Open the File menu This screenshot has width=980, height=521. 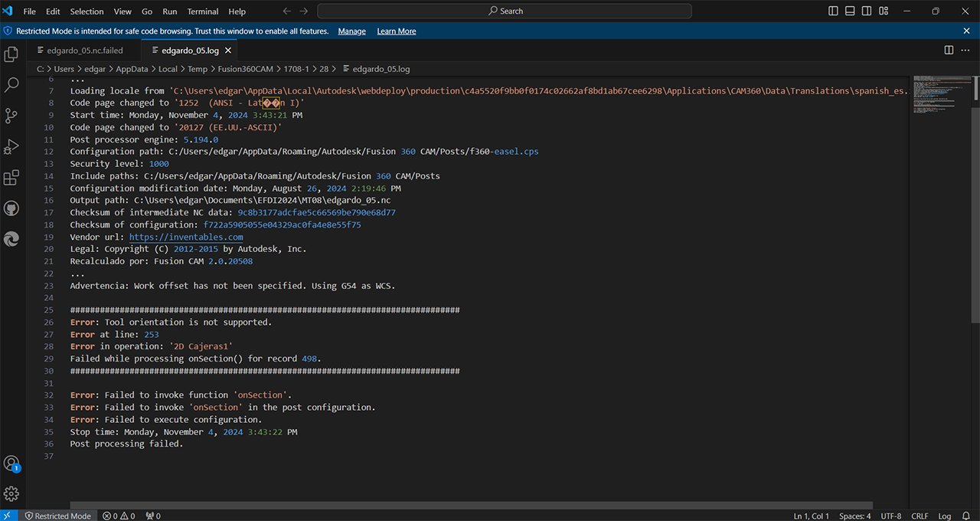(30, 11)
